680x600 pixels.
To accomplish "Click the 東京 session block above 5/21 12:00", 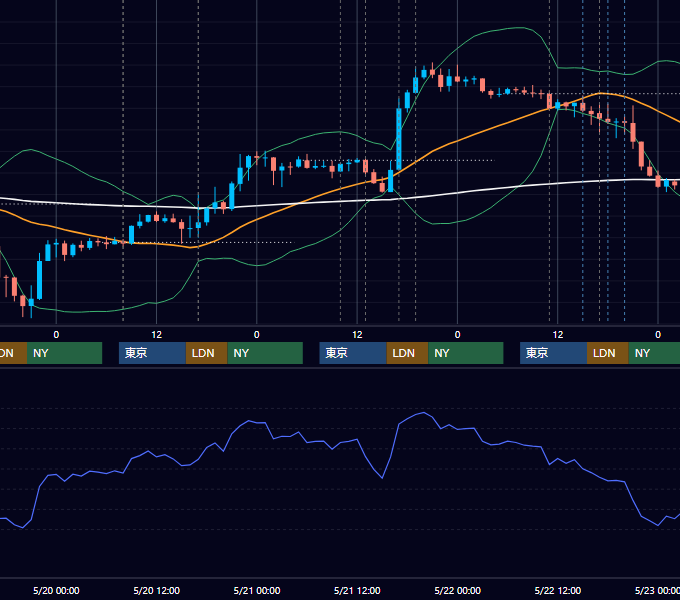I will click(353, 353).
